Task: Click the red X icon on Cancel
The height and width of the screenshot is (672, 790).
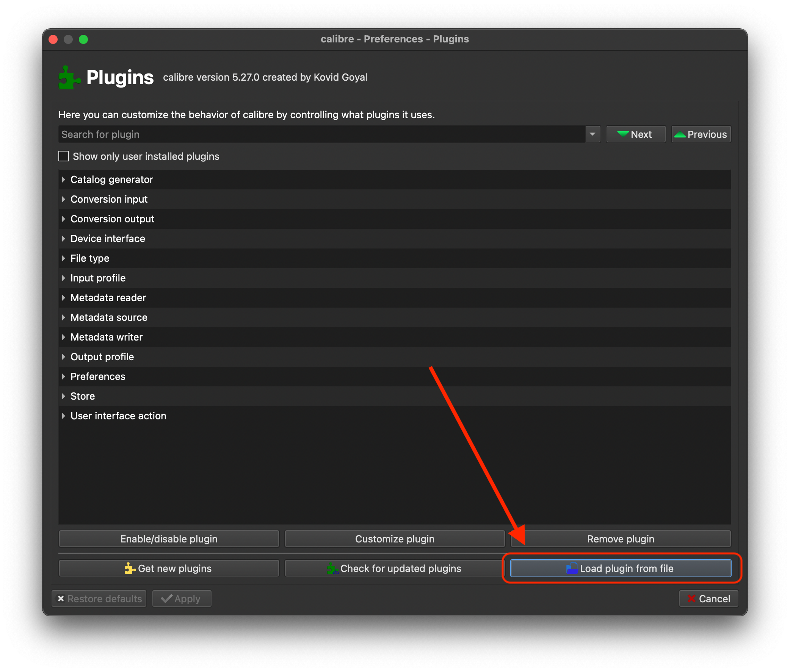Action: point(691,599)
